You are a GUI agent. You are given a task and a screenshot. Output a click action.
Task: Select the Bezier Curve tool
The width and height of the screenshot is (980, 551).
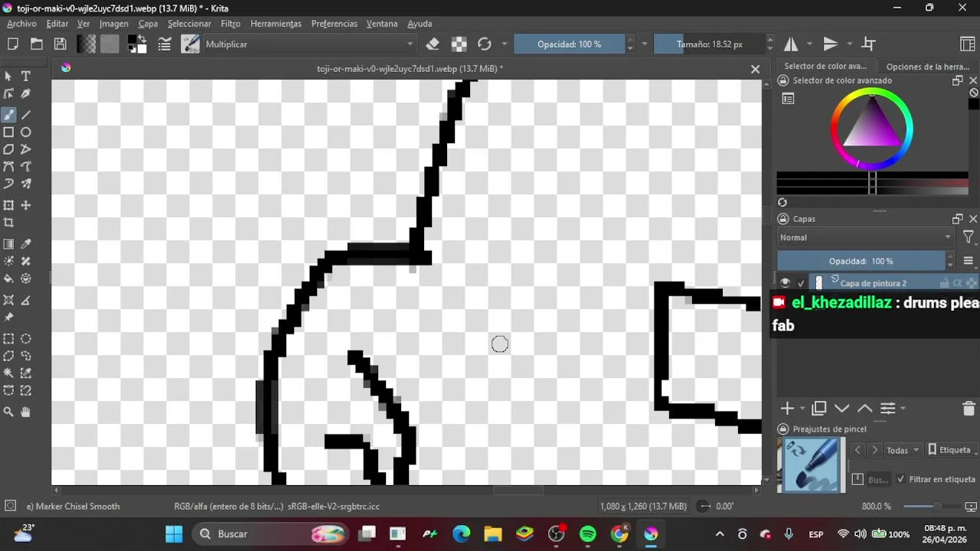(8, 166)
